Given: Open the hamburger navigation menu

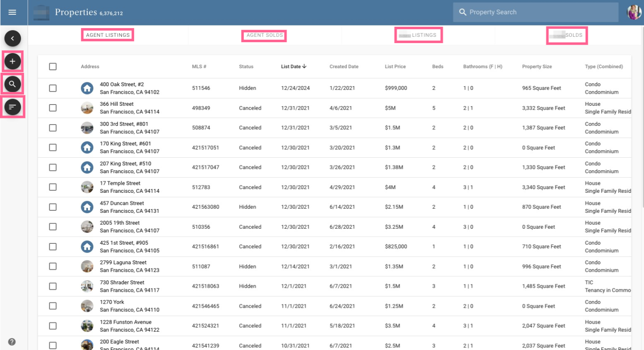Looking at the screenshot, I should (x=12, y=12).
